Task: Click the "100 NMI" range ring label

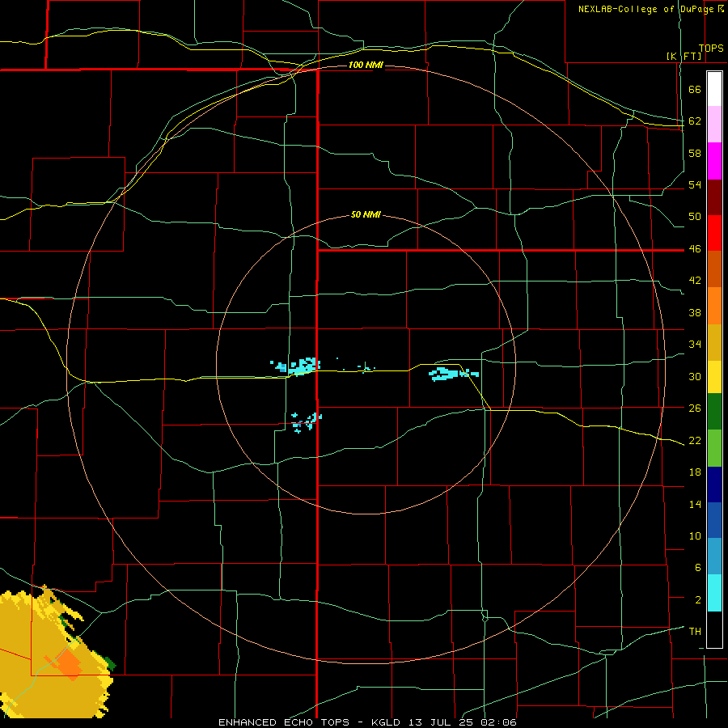Action: tap(366, 65)
